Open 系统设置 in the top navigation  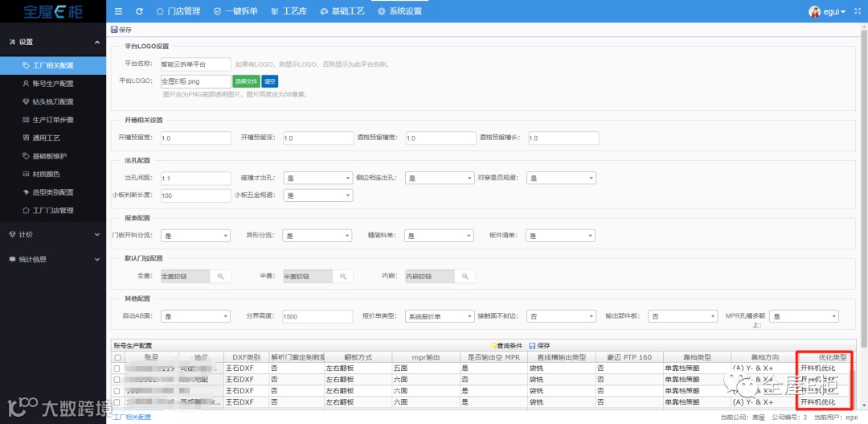click(x=399, y=11)
